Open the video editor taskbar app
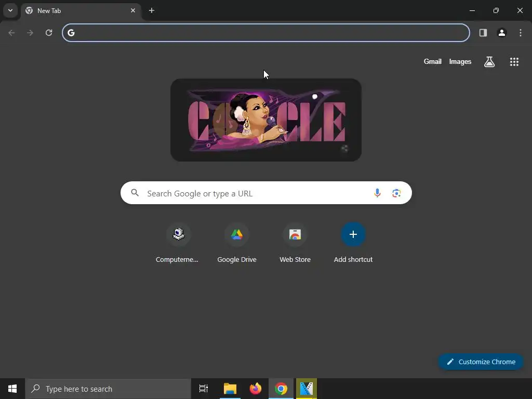 (x=307, y=389)
